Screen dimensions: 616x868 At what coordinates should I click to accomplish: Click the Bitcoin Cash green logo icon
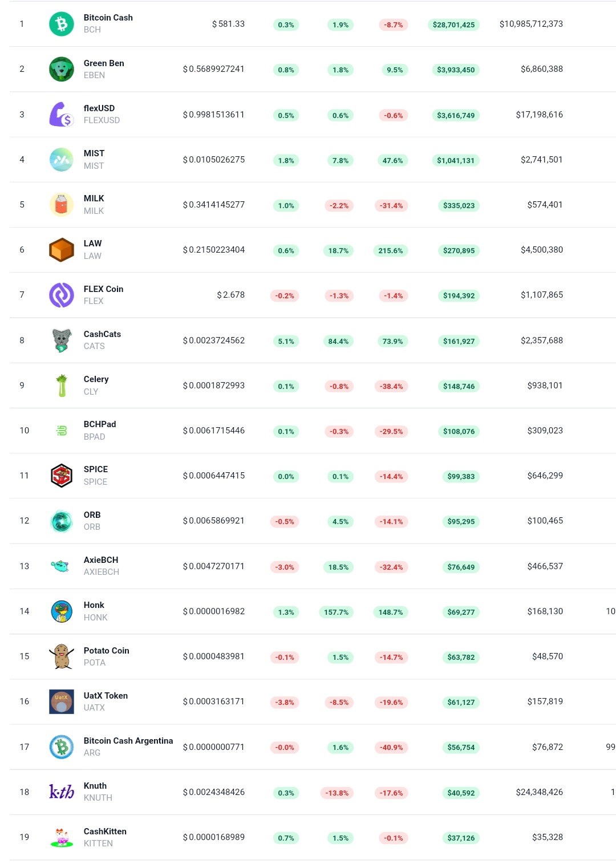pyautogui.click(x=62, y=24)
